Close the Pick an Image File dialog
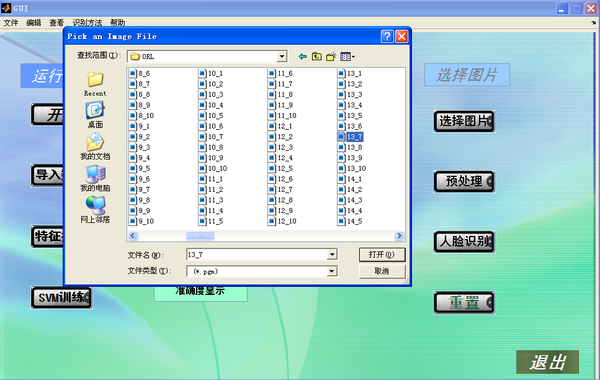The height and width of the screenshot is (380, 600). (x=401, y=36)
